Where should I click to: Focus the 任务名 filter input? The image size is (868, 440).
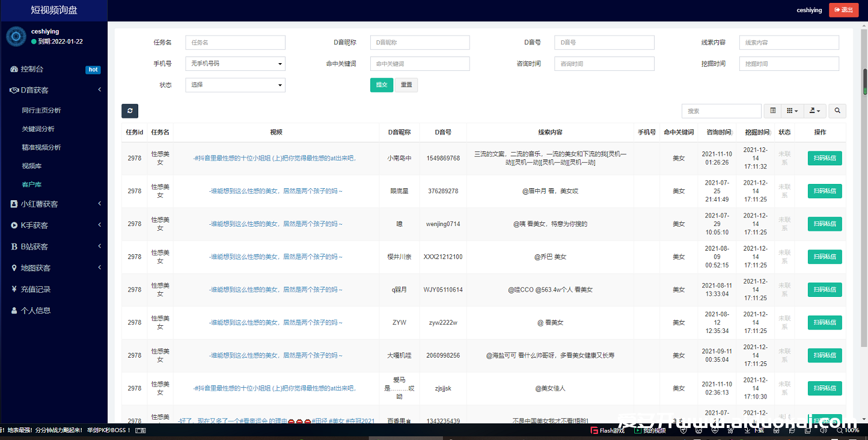pyautogui.click(x=235, y=43)
